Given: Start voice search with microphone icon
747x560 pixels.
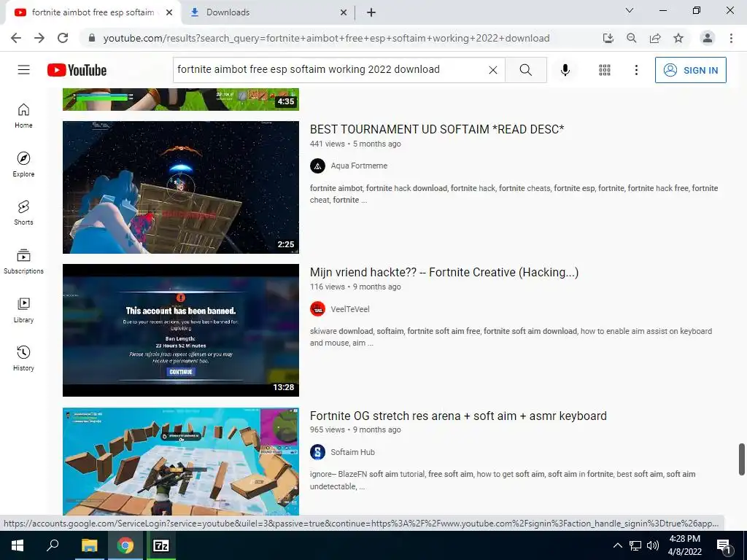Looking at the screenshot, I should [565, 70].
